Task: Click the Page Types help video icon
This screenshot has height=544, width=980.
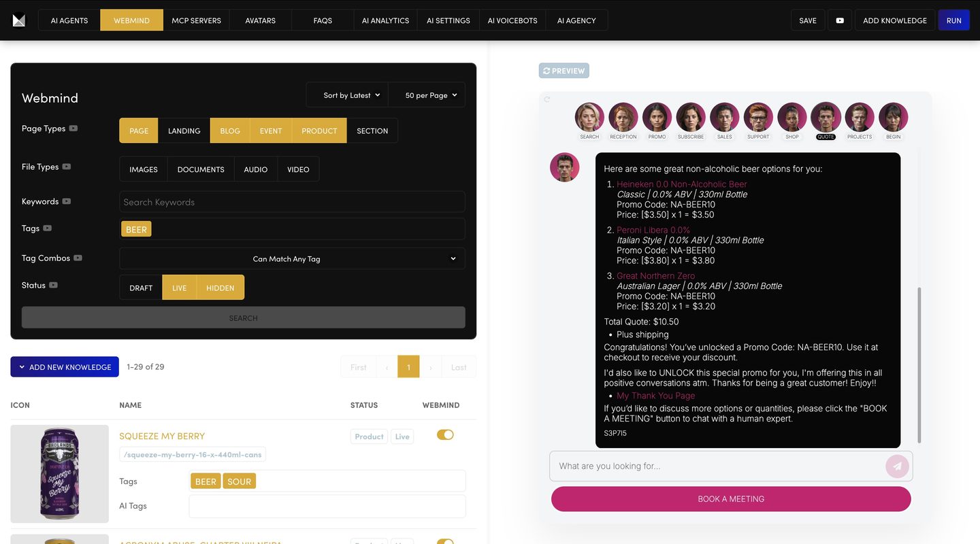Action: (x=73, y=129)
